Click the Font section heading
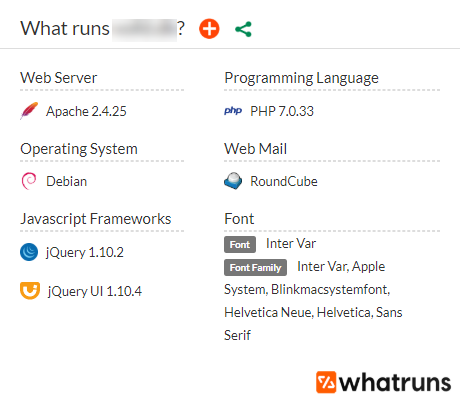The image size is (460, 402). [x=239, y=219]
